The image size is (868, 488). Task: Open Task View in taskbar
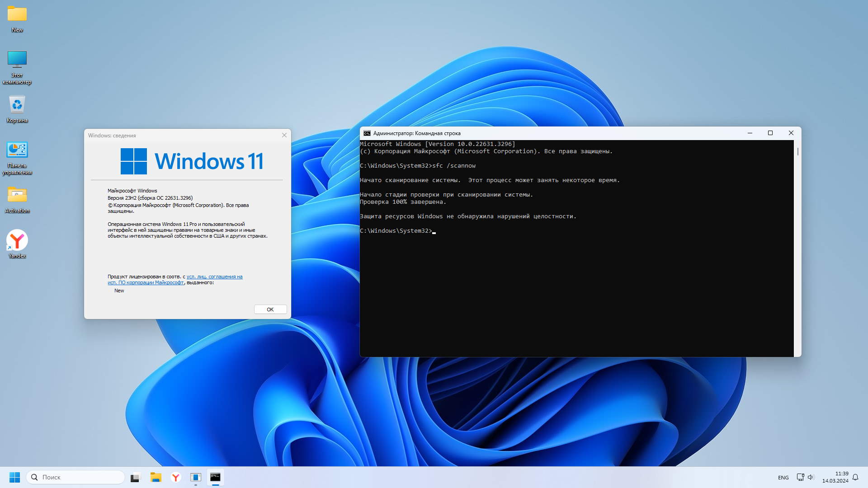coord(135,477)
